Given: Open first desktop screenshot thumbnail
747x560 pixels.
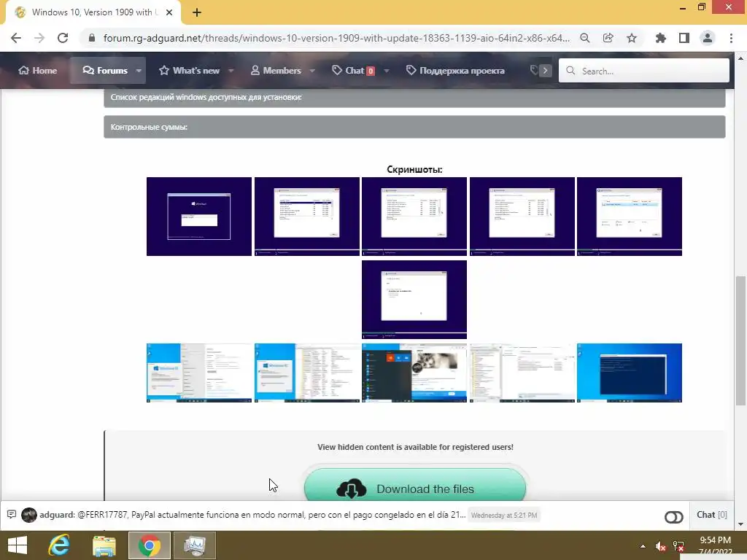Looking at the screenshot, I should click(x=199, y=373).
